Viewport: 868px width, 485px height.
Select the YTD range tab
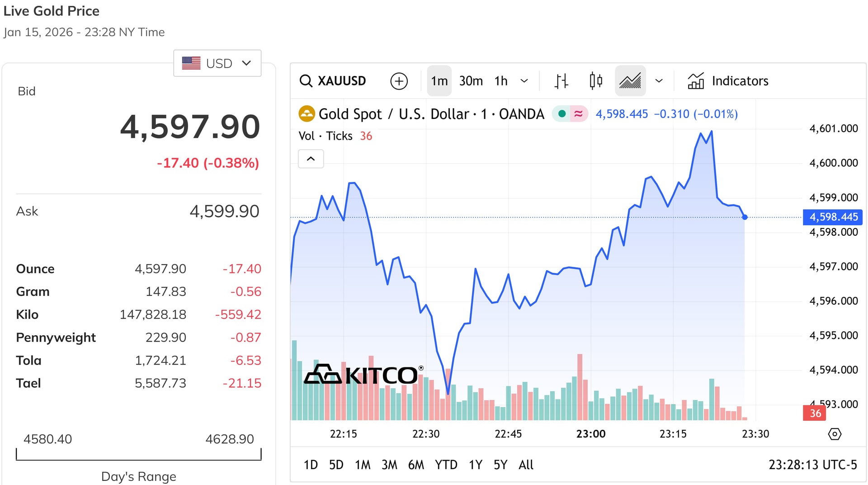(446, 465)
